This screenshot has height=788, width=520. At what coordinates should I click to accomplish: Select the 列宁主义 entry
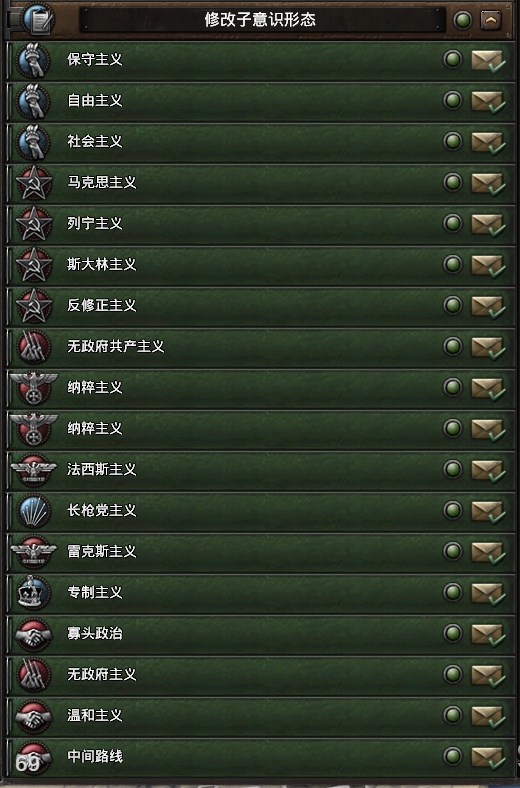pyautogui.click(x=261, y=224)
